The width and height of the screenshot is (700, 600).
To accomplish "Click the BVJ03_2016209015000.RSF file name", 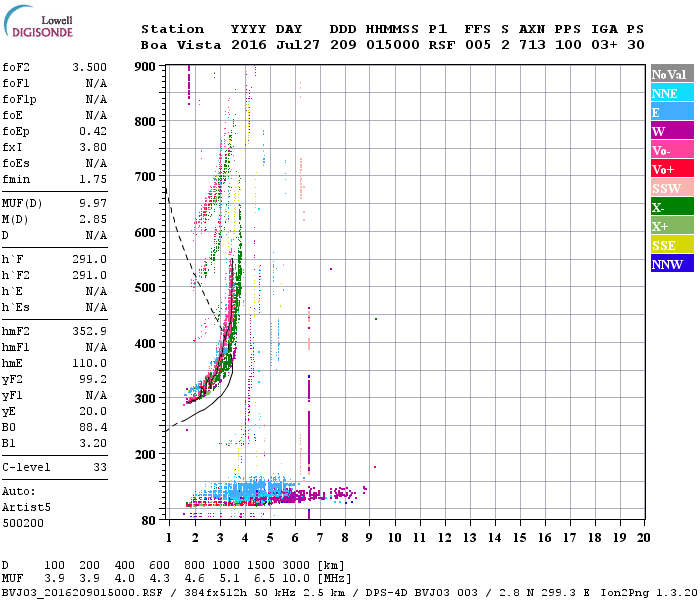I will (82, 593).
